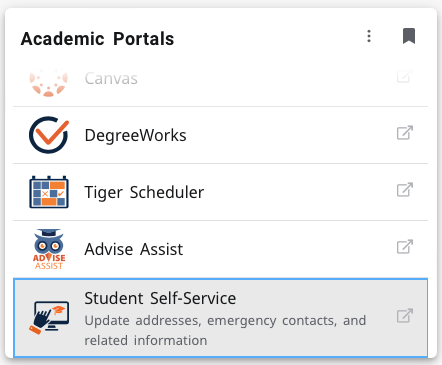The height and width of the screenshot is (365, 442).
Task: Click the Canvas logo icon
Action: 49,83
